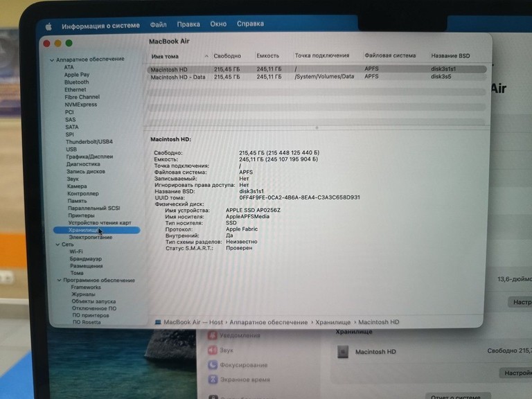Image resolution: width=532 pixels, height=399 pixels.
Task: Select Камера in the sidebar
Action: pyautogui.click(x=77, y=186)
